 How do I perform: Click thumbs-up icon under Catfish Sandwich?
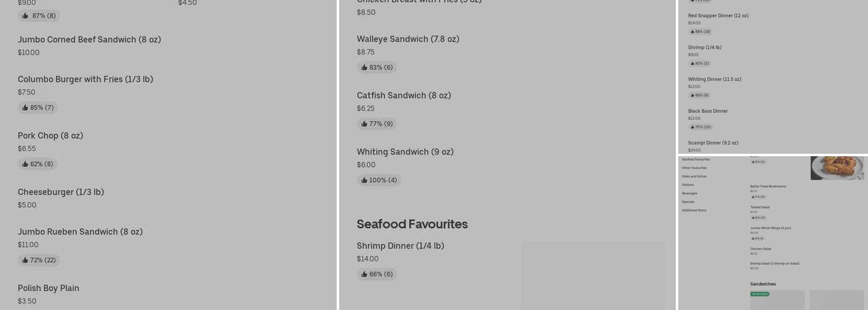[365, 124]
